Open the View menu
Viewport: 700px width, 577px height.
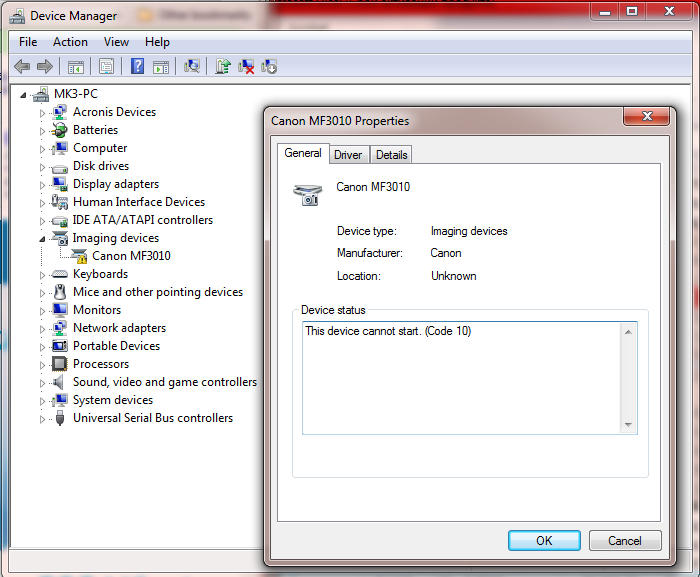click(x=116, y=42)
